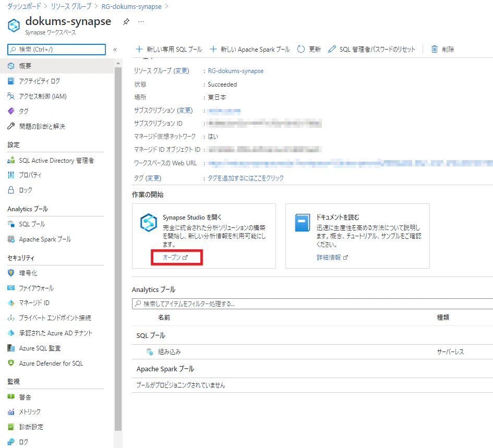Click the 診断設定 icon
Image resolution: width=493 pixels, height=448 pixels.
[x=11, y=427]
